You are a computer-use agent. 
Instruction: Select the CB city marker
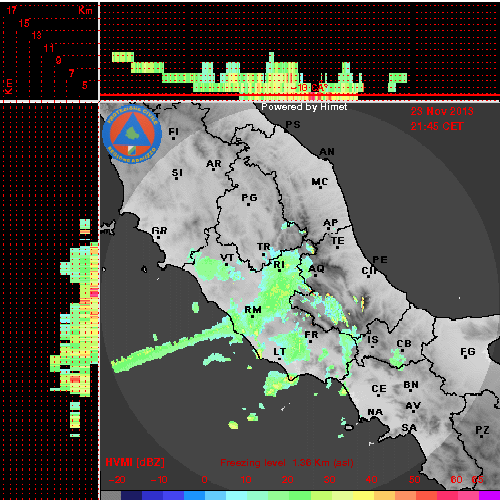pyautogui.click(x=404, y=345)
